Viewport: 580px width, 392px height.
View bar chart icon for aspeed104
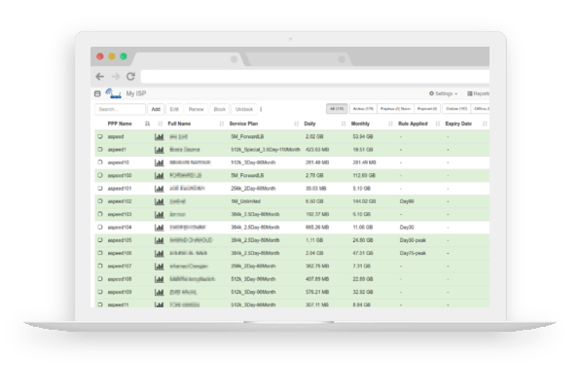click(159, 228)
